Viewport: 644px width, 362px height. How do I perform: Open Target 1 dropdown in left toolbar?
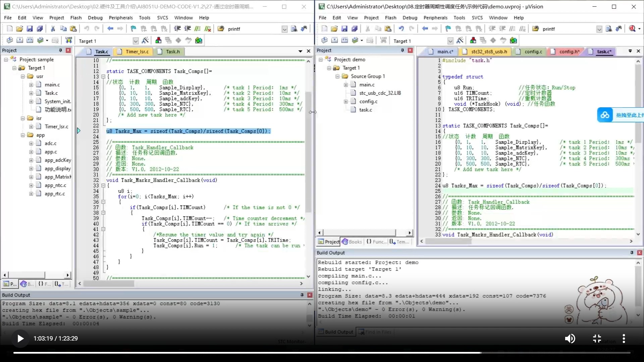tap(136, 41)
